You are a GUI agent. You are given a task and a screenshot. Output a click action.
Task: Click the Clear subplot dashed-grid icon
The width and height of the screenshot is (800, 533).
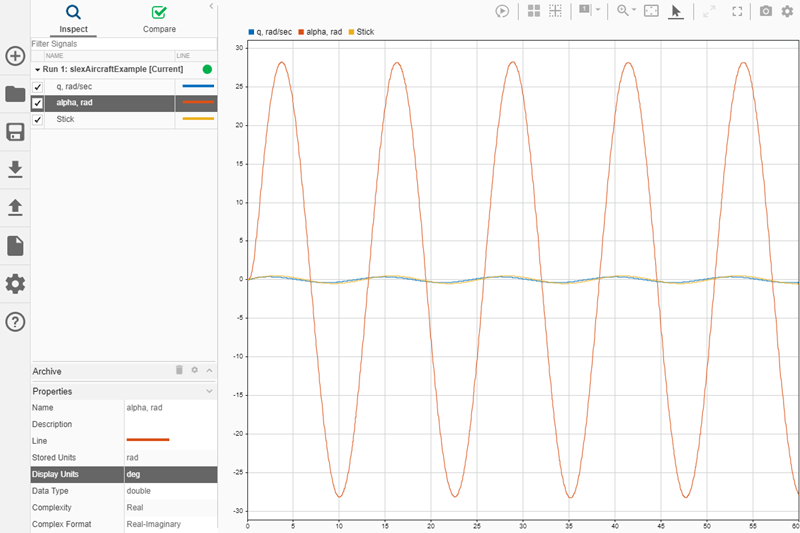(x=555, y=11)
